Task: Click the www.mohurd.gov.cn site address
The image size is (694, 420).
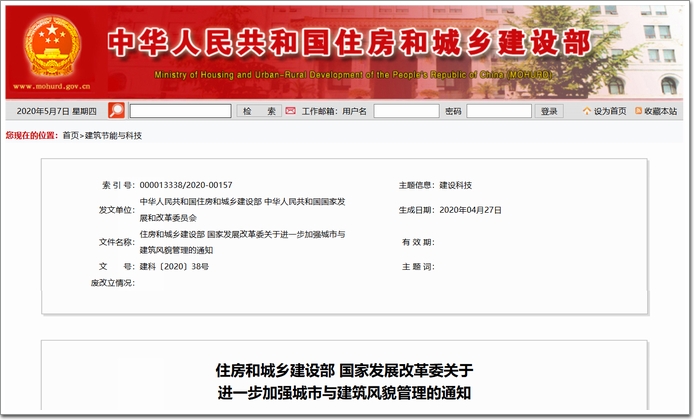Action: pos(52,87)
